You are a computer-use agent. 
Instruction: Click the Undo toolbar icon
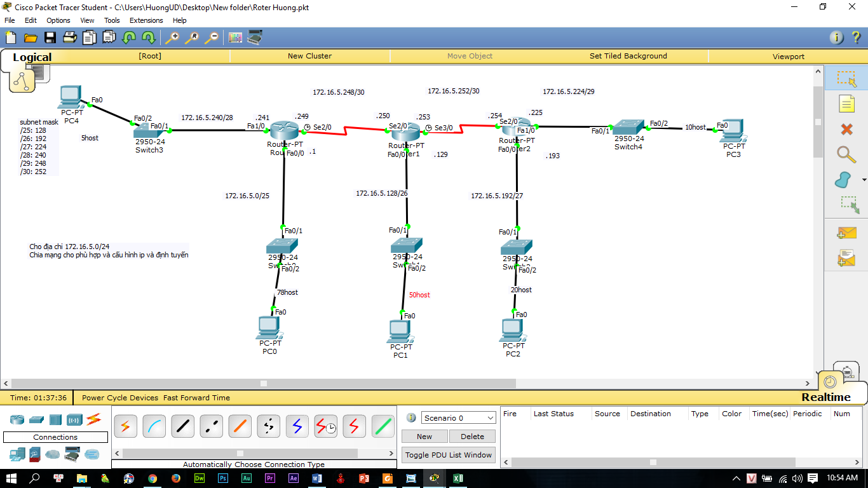tap(128, 37)
